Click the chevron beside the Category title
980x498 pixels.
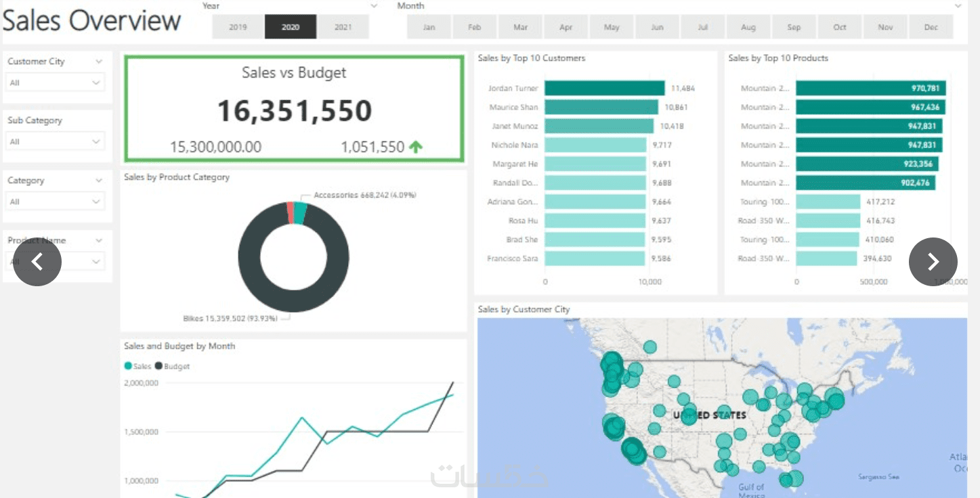(99, 181)
